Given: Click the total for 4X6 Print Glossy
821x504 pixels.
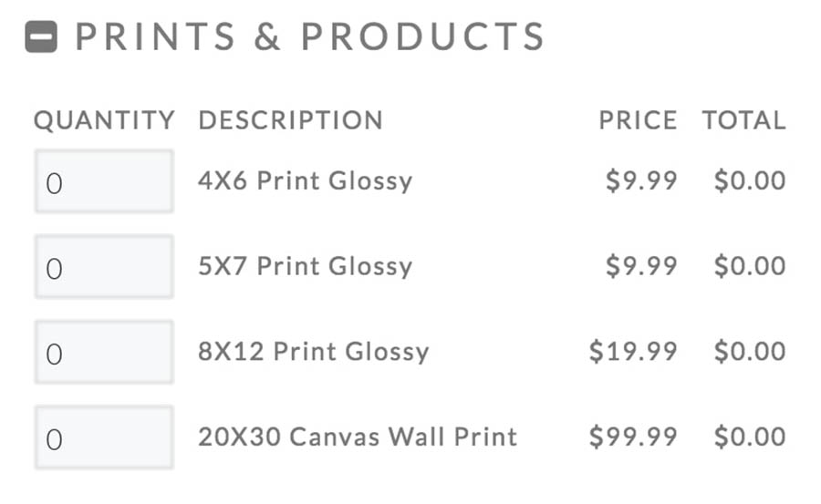Looking at the screenshot, I should (749, 180).
